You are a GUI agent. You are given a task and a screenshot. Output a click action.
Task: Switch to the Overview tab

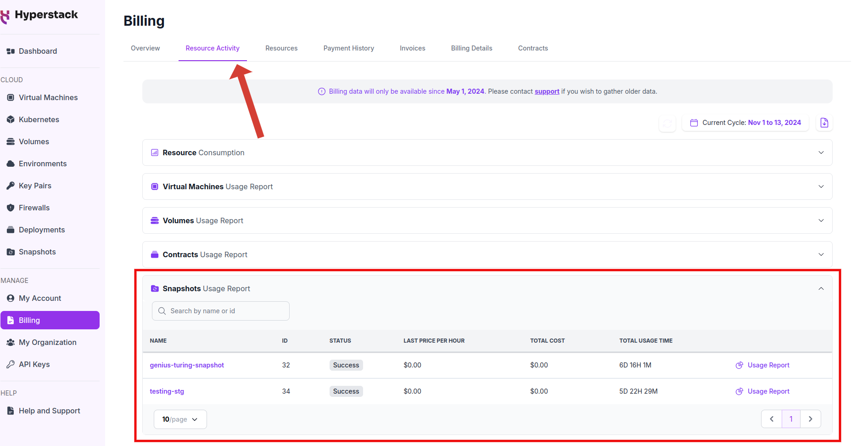click(x=145, y=48)
